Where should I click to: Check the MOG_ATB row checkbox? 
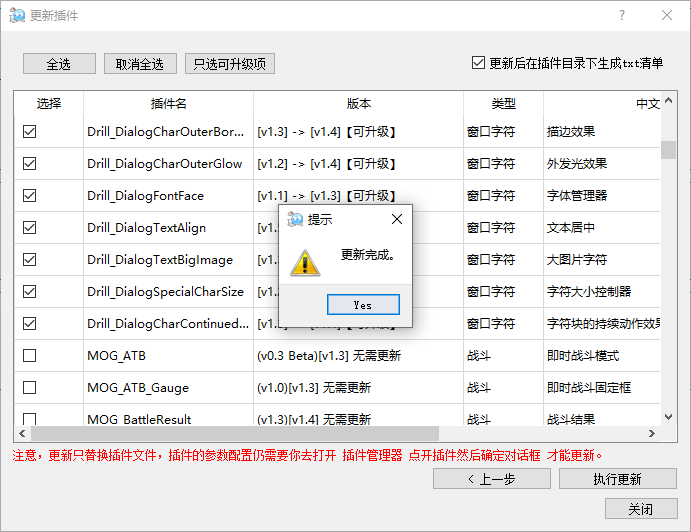click(29, 355)
